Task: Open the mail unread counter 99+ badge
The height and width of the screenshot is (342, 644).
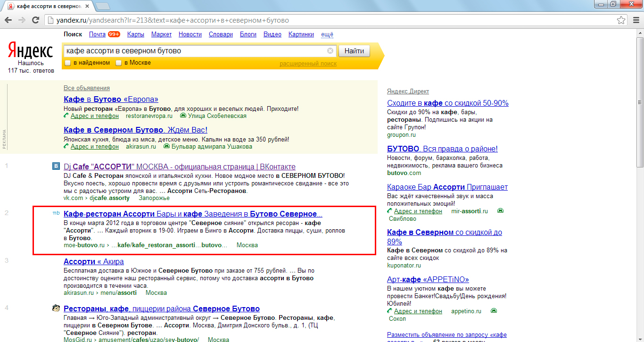Action: 114,34
